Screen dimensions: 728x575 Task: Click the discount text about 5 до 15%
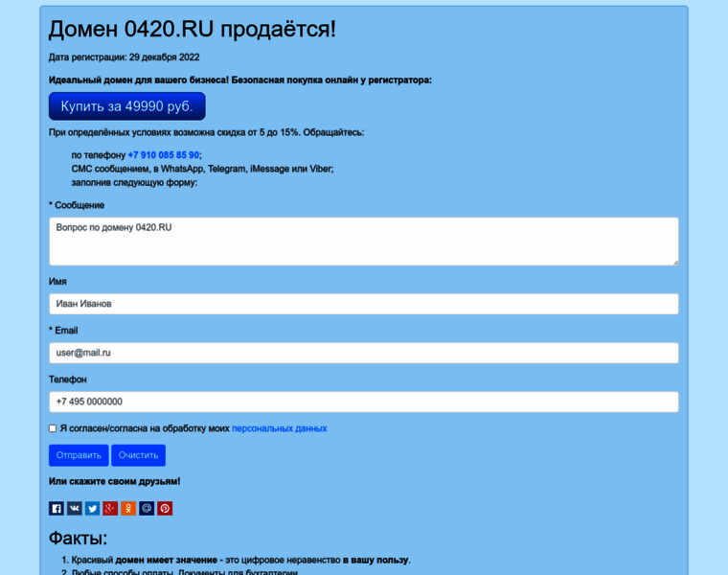pyautogui.click(x=206, y=132)
